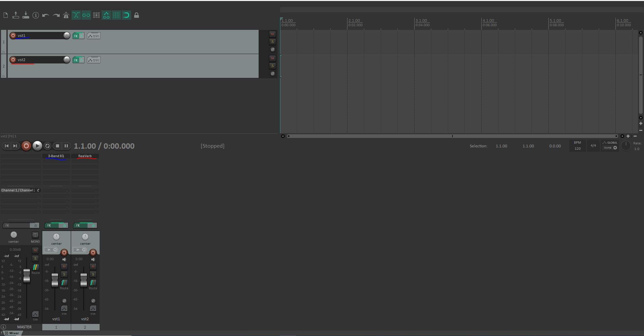
Task: Toggle grid lines display
Action: click(x=116, y=15)
